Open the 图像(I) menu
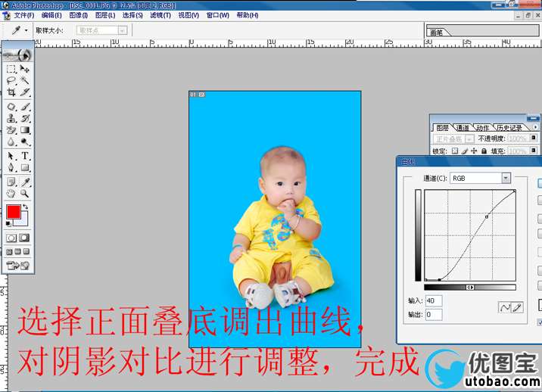542x392 pixels. tap(79, 15)
